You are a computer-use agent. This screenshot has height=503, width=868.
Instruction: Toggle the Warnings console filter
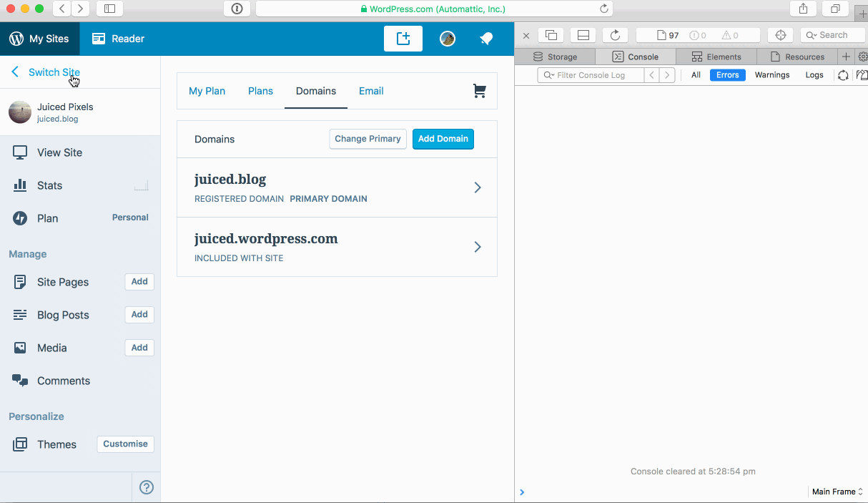772,75
